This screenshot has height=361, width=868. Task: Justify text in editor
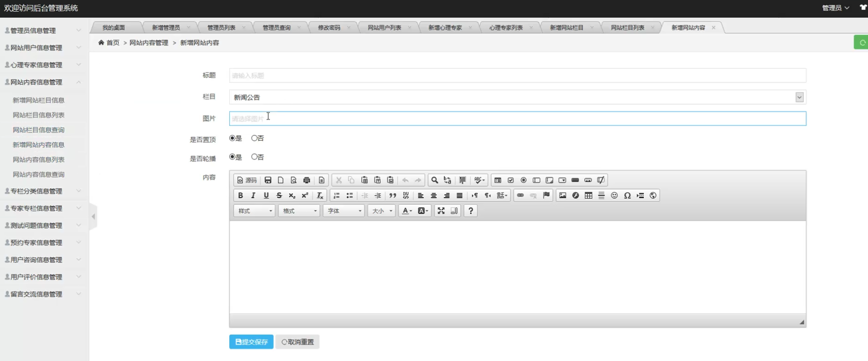tap(460, 195)
